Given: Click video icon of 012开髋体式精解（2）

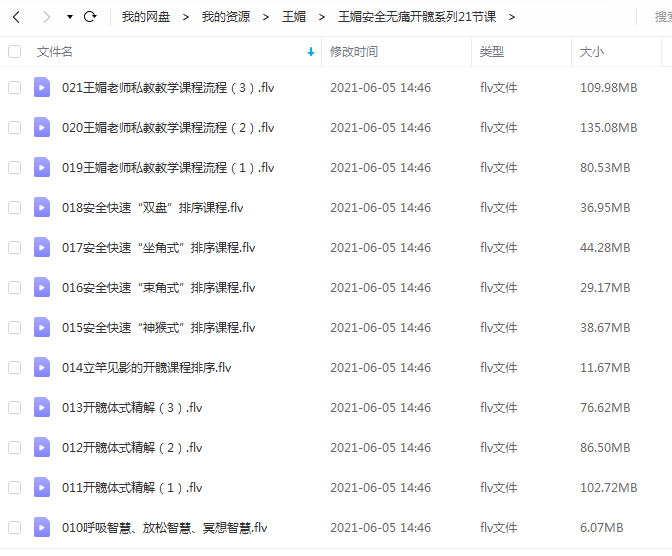Looking at the screenshot, I should (42, 448).
